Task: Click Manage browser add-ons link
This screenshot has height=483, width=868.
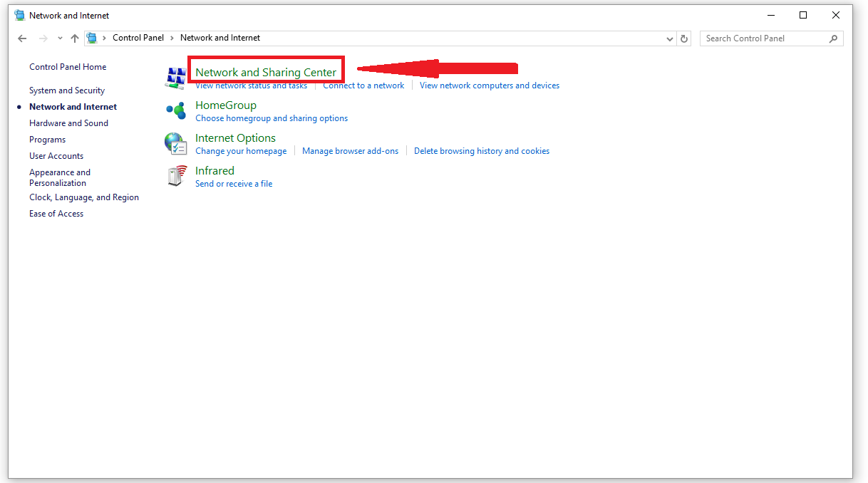Action: pyautogui.click(x=350, y=151)
